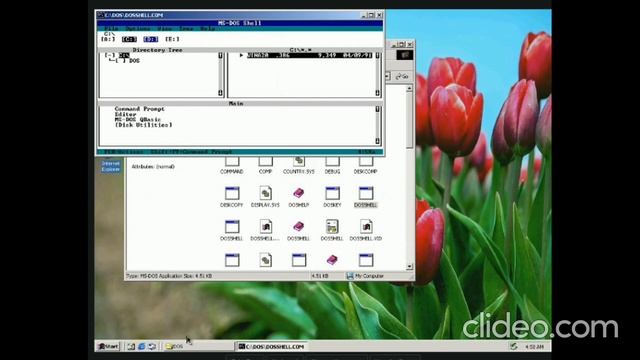Click Show Desktop quick launch icon
Viewport: 640px width, 360px height.
(131, 347)
